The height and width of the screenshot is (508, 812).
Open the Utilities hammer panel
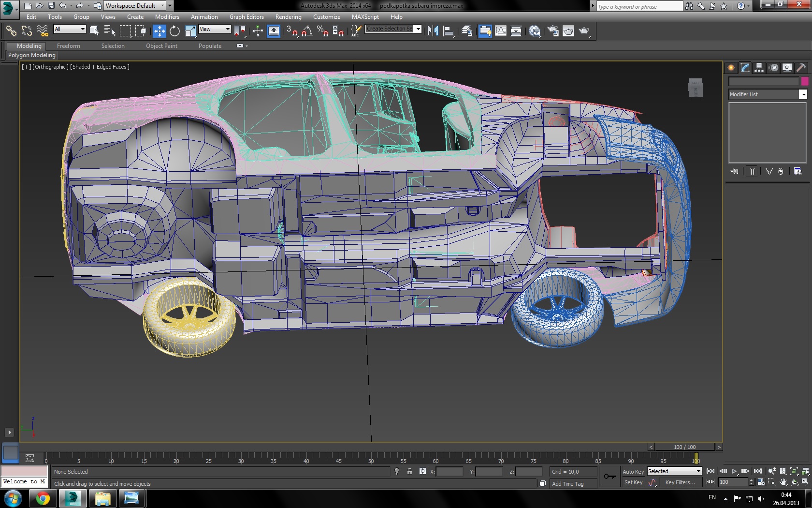(801, 68)
